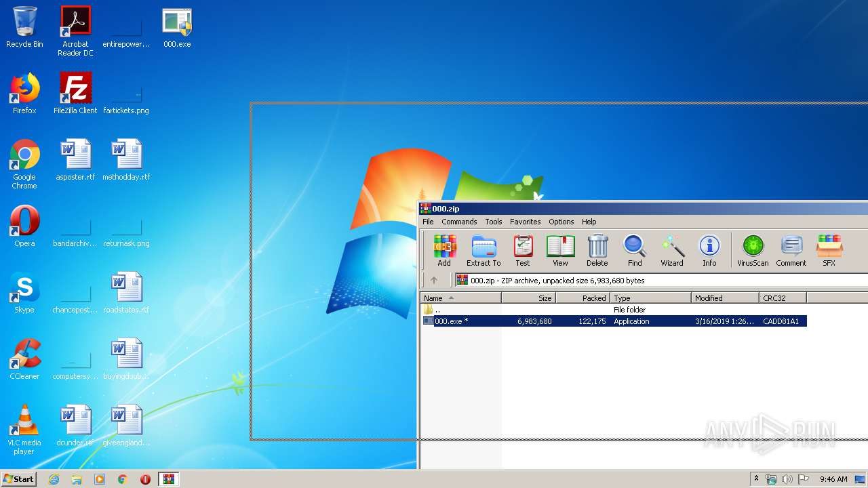Click the volume speaker tray icon
Screen dimensions: 868x488
coord(787,479)
